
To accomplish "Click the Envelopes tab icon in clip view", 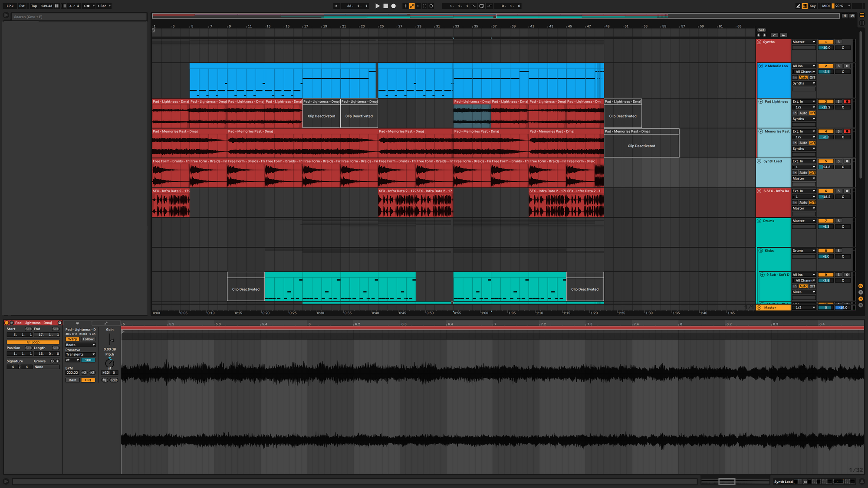I will pyautogui.click(x=106, y=323).
